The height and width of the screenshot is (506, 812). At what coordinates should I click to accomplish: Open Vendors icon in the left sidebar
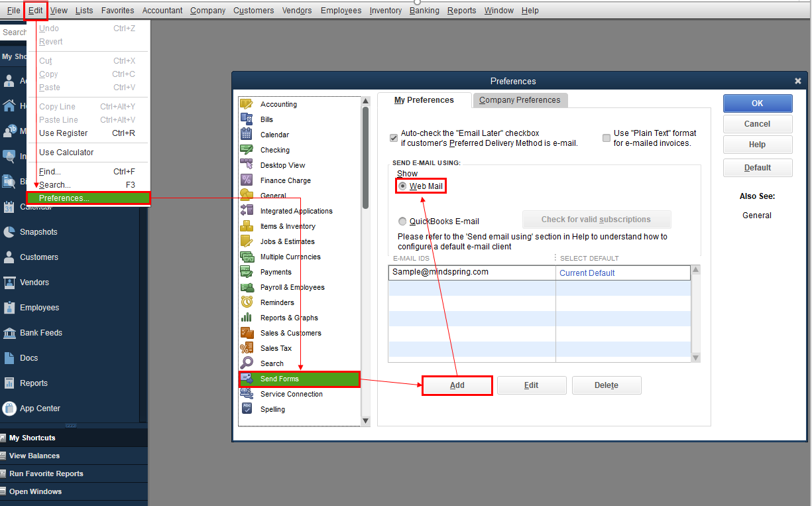pyautogui.click(x=9, y=283)
